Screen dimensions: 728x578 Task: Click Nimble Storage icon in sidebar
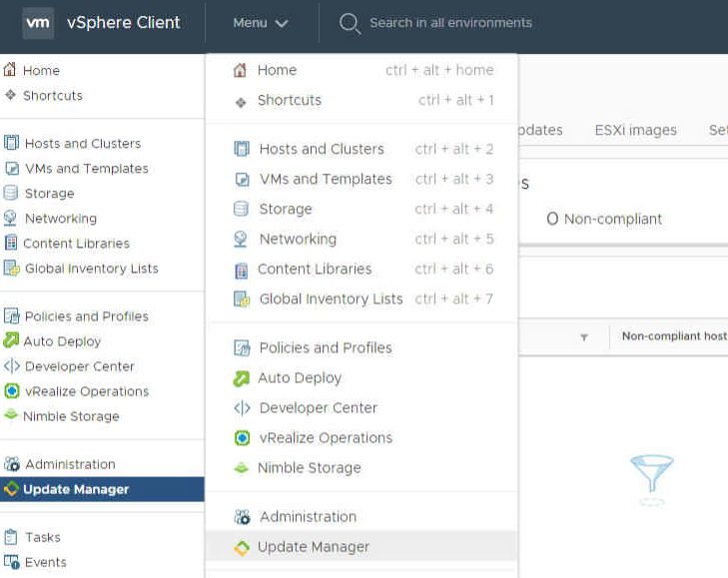click(10, 414)
